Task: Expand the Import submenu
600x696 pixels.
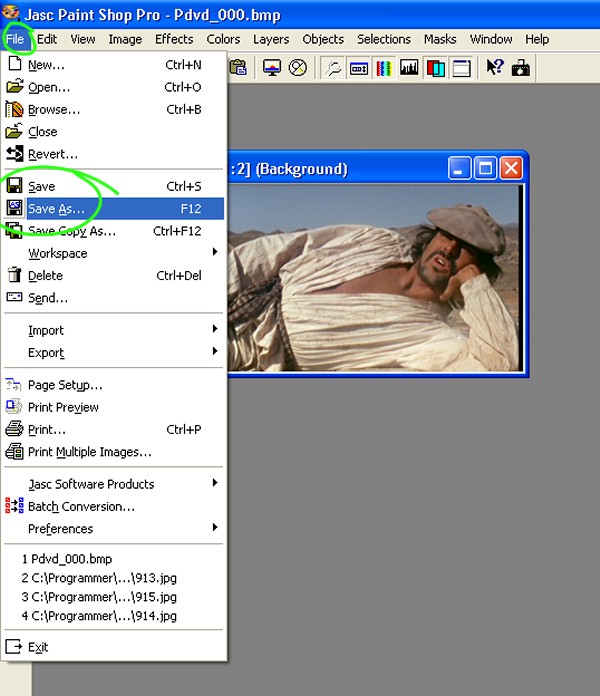Action: [x=46, y=330]
